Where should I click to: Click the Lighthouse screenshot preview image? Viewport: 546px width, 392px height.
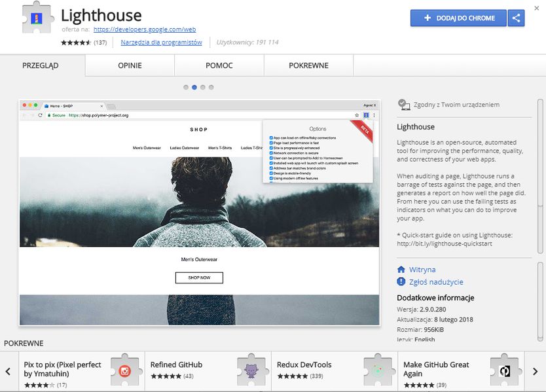(x=199, y=213)
